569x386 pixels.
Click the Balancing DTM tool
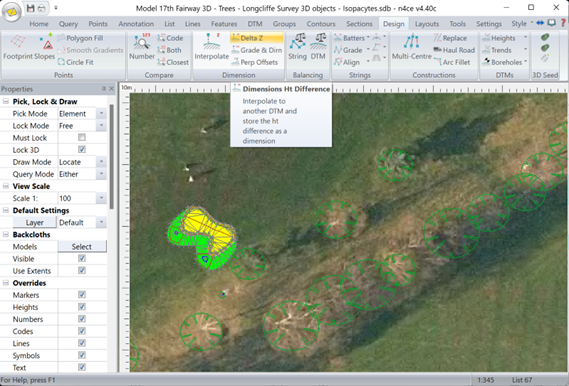click(318, 47)
